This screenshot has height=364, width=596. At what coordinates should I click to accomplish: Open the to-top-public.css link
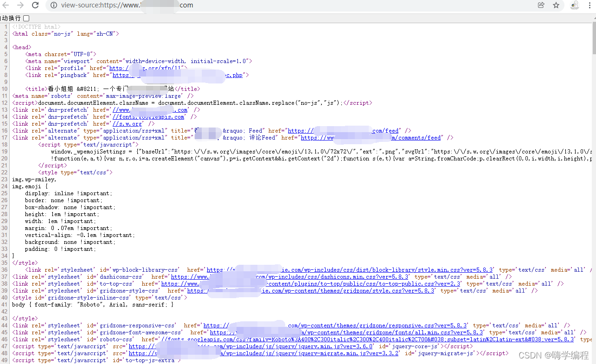(x=311, y=284)
